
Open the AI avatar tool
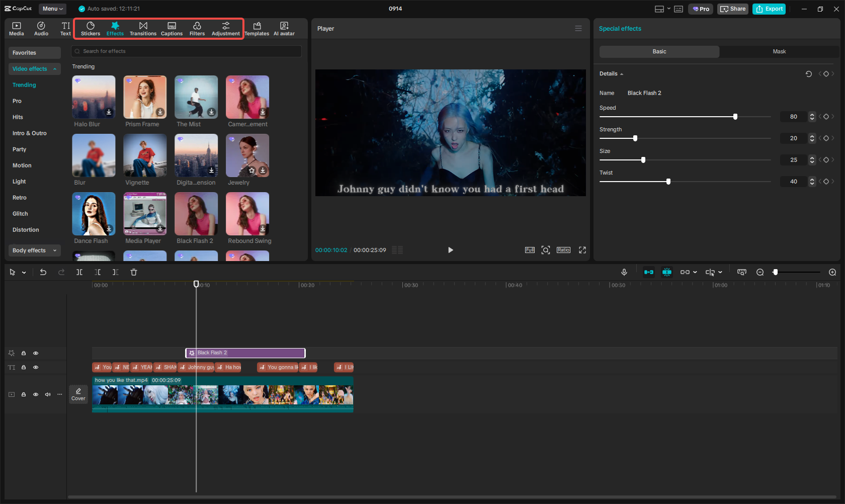coord(284,28)
